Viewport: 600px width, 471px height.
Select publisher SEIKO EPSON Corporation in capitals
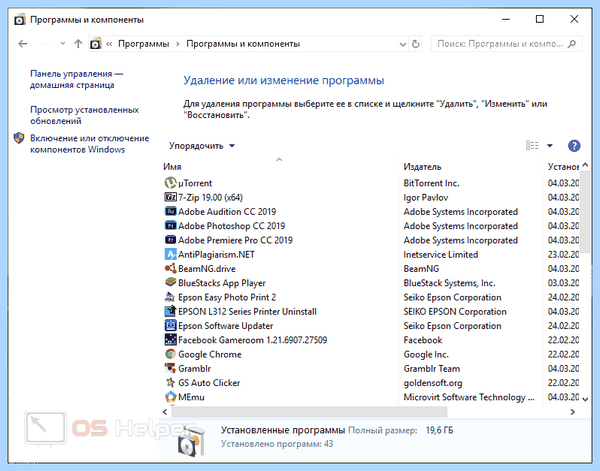455,311
